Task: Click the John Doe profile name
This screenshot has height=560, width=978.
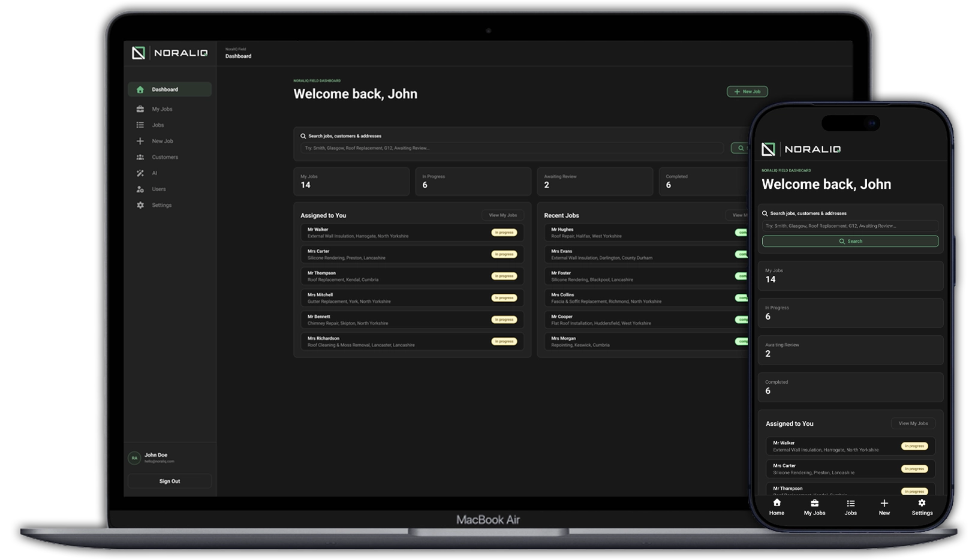Action: [x=156, y=455]
